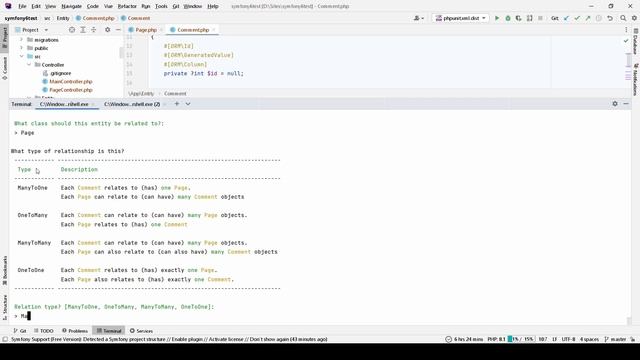Hide the Project panel with minus icon
The width and height of the screenshot is (640, 360).
[118, 30]
